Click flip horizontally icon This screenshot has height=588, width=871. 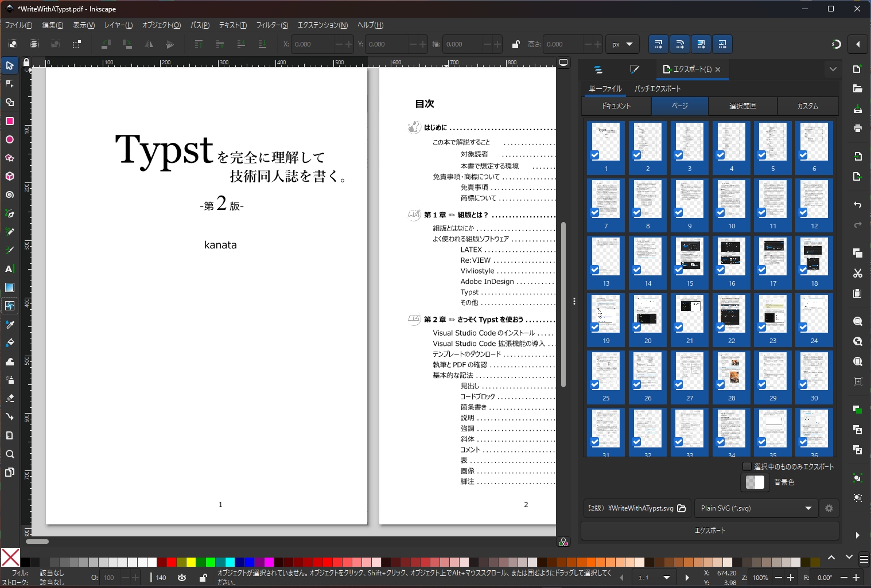coord(149,44)
